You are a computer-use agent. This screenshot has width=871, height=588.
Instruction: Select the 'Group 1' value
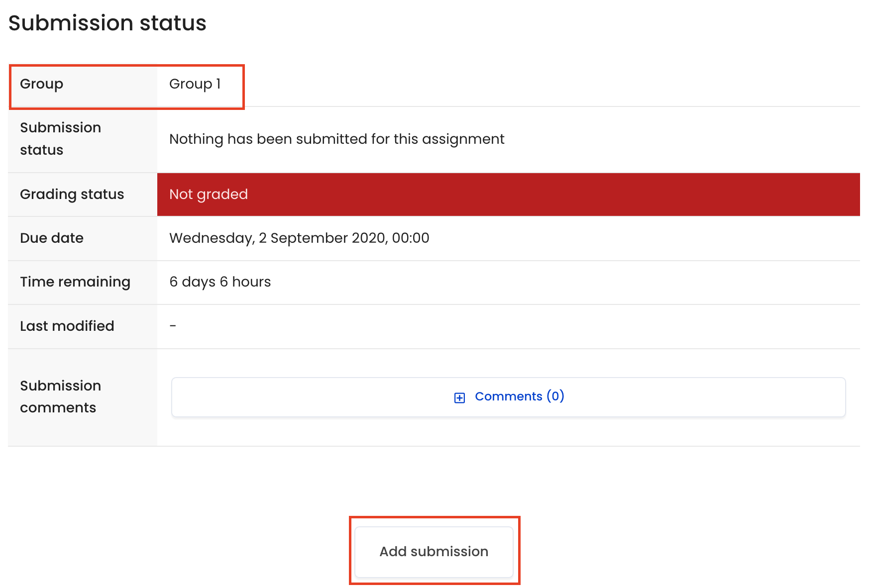click(195, 84)
